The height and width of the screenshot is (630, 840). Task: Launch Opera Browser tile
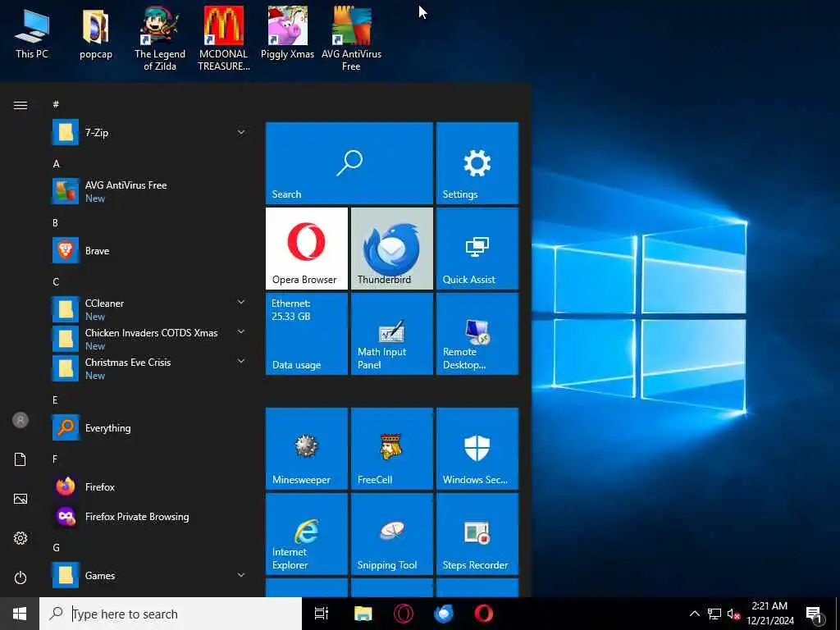pyautogui.click(x=307, y=249)
